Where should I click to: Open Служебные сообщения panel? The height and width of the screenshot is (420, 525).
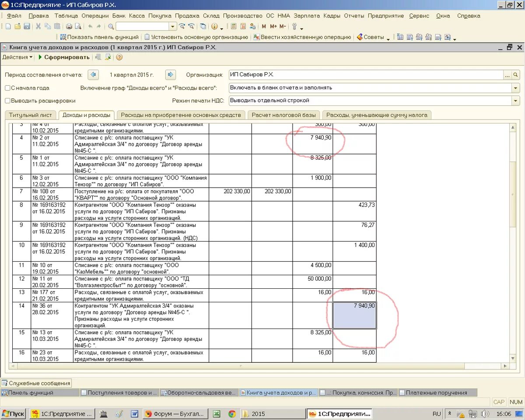tap(36, 383)
